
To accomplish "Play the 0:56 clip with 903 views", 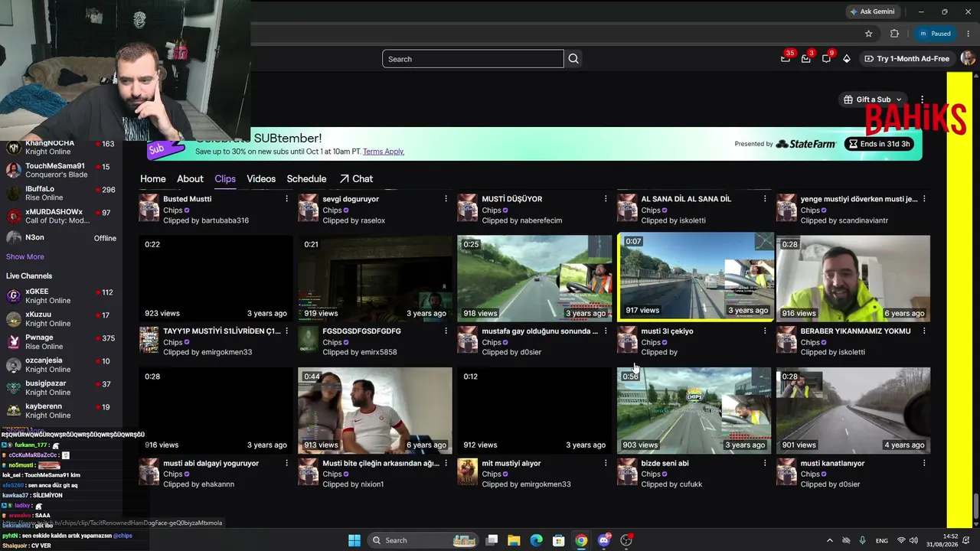I will click(694, 410).
